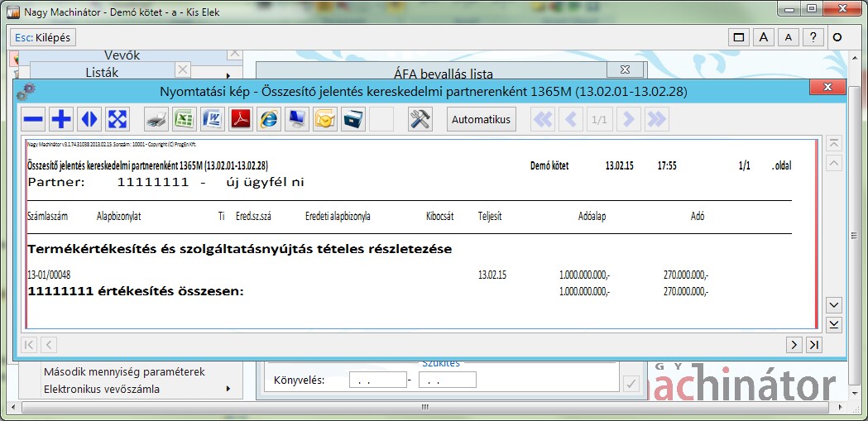
Task: Click the 1/1 page indicator
Action: pos(600,119)
